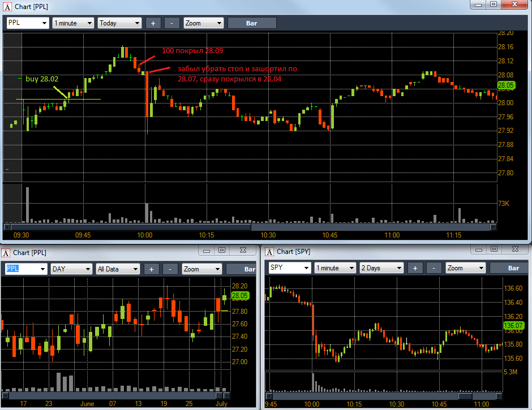The width and height of the screenshot is (532, 410).
Task: Click the '100 покрыл 28.09' annotation text
Action: tap(192, 51)
